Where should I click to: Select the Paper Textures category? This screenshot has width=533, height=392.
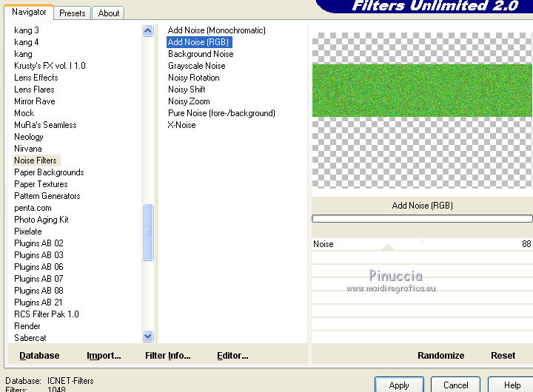click(41, 184)
